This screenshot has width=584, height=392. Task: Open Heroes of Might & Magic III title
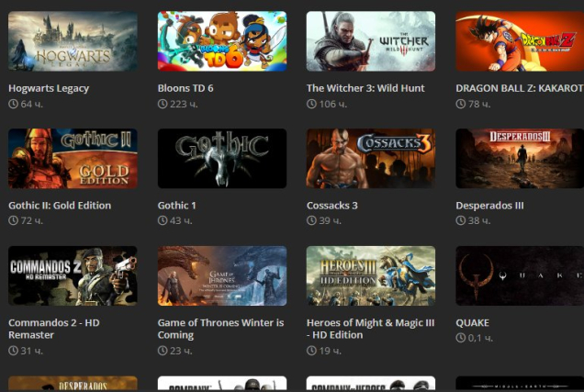(371, 329)
